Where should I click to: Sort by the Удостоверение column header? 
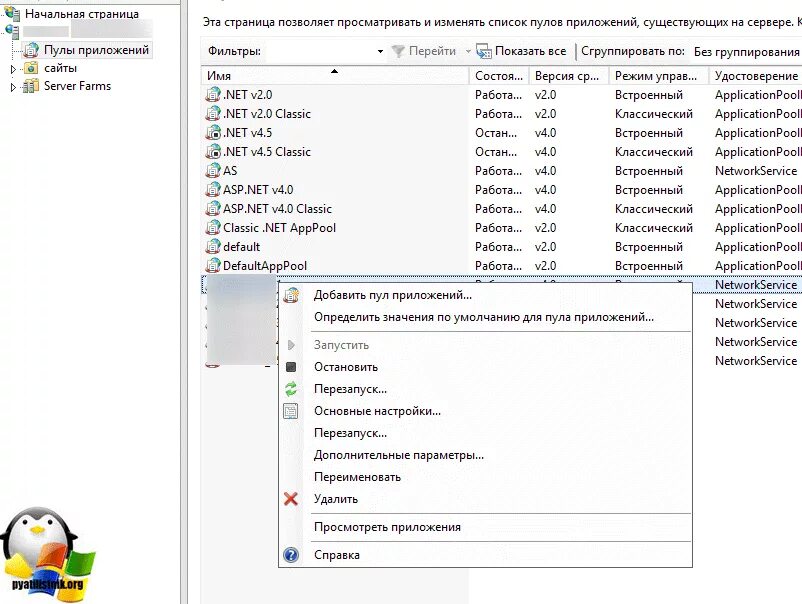755,76
